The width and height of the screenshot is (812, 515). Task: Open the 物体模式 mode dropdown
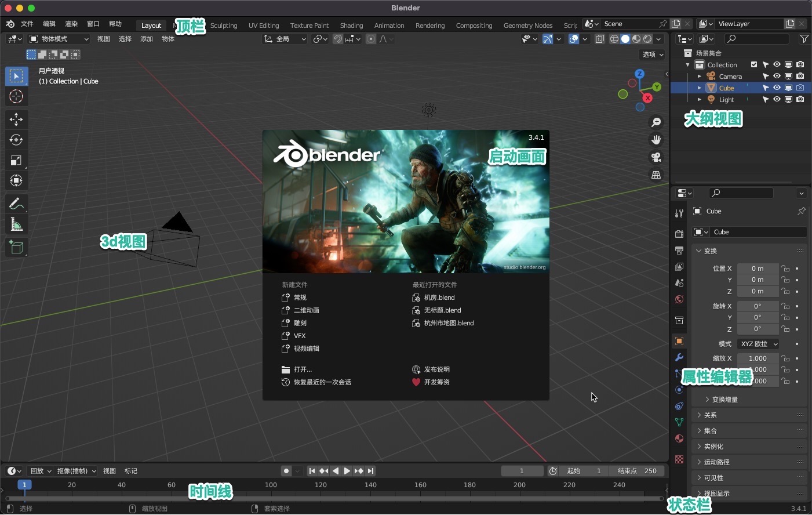click(59, 39)
